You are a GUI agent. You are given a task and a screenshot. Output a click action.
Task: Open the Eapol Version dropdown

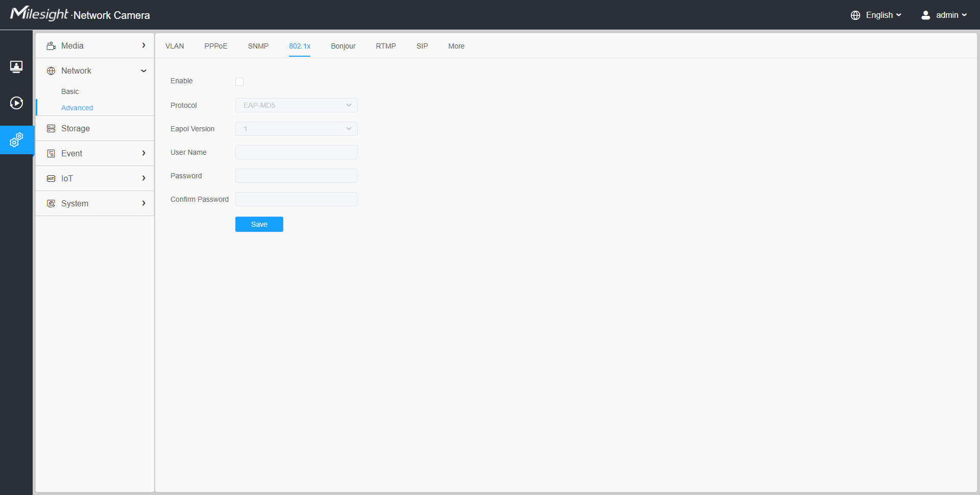(x=296, y=129)
